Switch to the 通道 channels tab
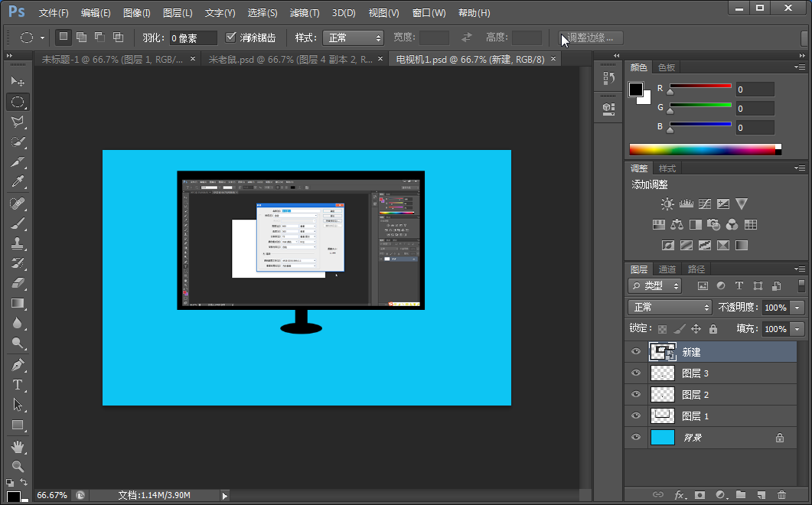Image resolution: width=812 pixels, height=505 pixels. (x=667, y=269)
